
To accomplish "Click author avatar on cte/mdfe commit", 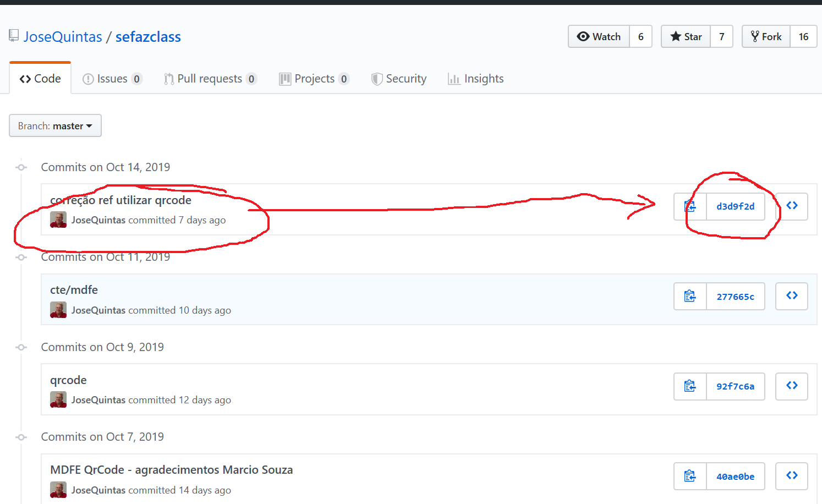I will click(58, 310).
